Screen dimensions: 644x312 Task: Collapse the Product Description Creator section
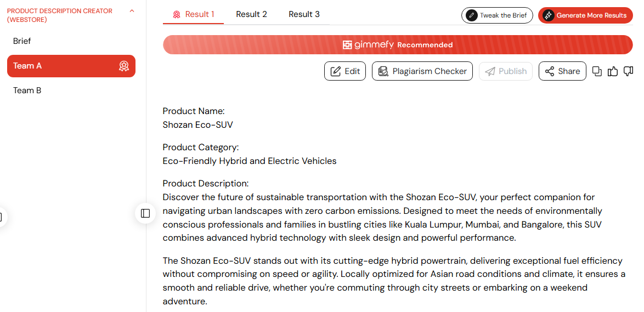[x=132, y=11]
